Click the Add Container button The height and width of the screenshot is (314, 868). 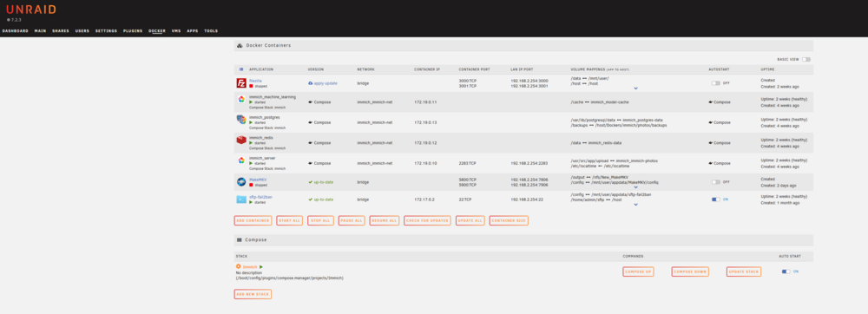[x=253, y=220]
